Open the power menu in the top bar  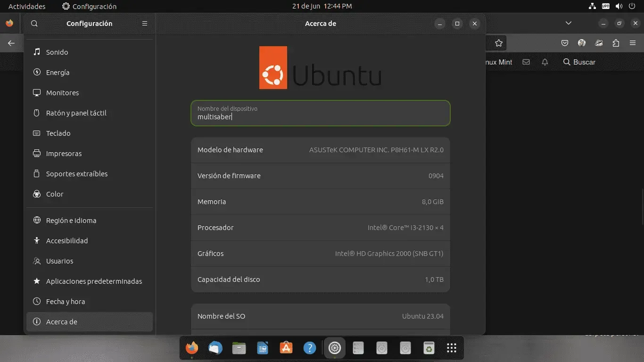(632, 6)
